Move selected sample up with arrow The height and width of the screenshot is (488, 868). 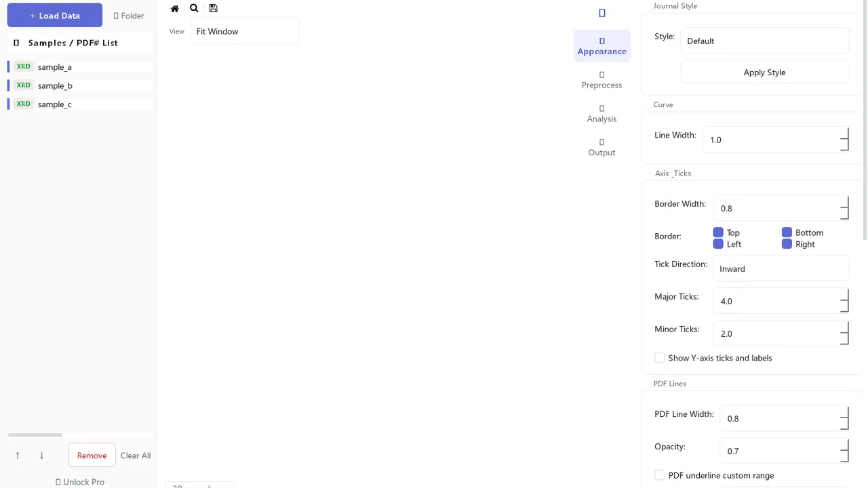pos(18,455)
